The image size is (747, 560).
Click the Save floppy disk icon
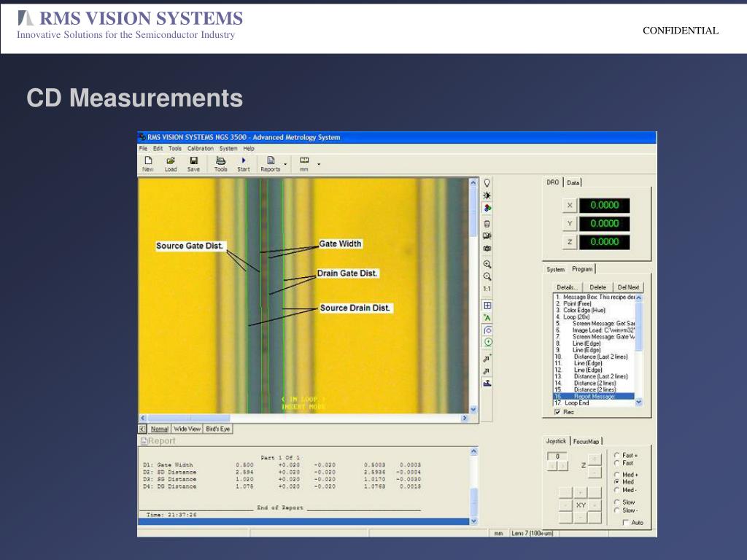pos(193,160)
